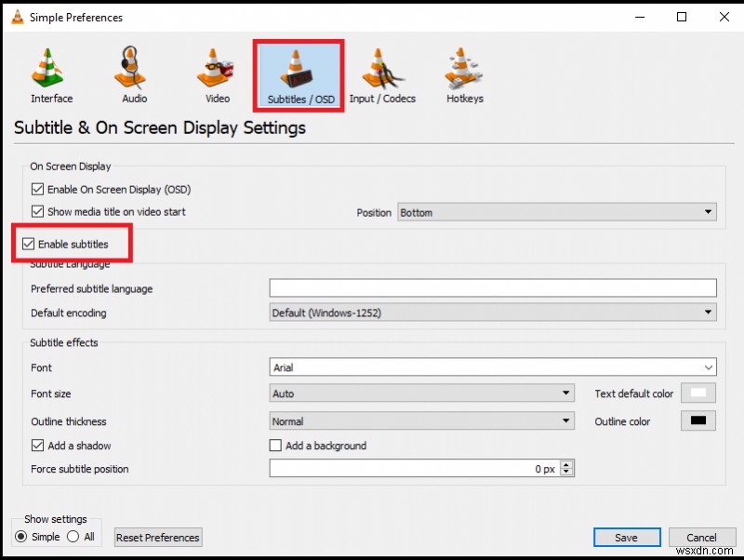Select the All show settings radio button
The image size is (744, 560).
73,537
